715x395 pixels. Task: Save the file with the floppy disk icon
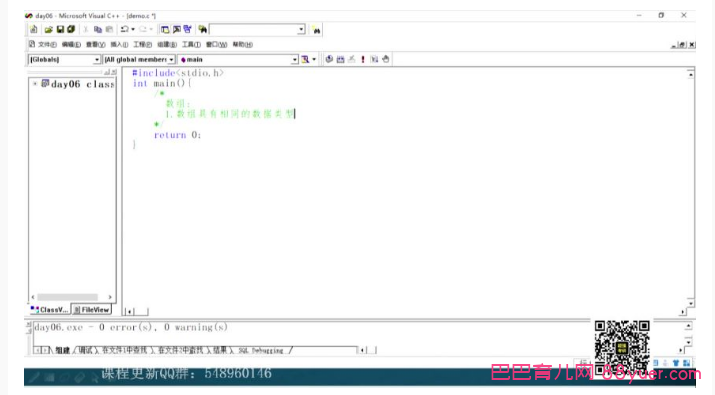(60, 30)
